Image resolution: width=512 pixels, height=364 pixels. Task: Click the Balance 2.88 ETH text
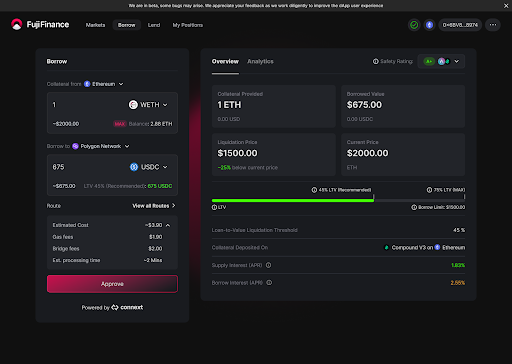click(150, 124)
